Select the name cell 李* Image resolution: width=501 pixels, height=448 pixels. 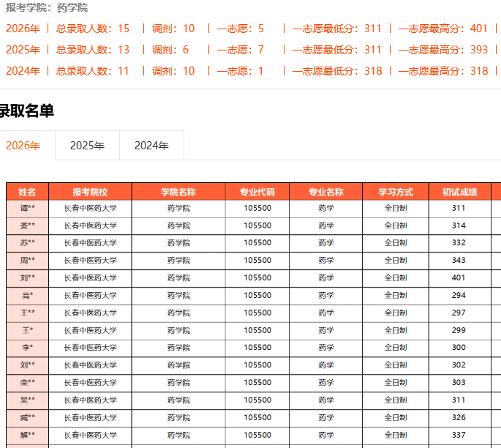27,348
